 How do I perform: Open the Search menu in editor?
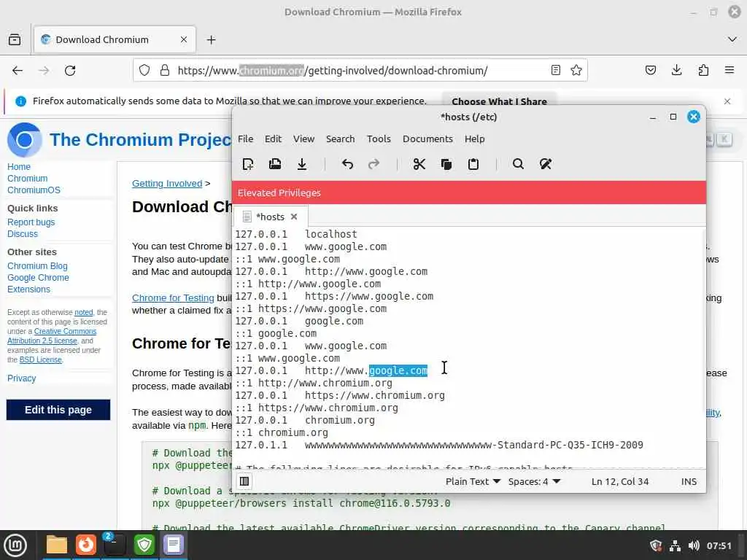click(340, 139)
